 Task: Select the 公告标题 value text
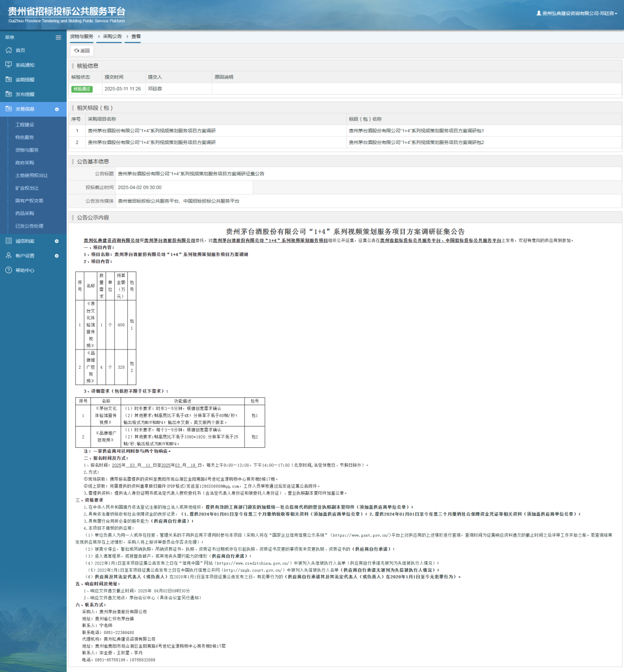[x=191, y=174]
